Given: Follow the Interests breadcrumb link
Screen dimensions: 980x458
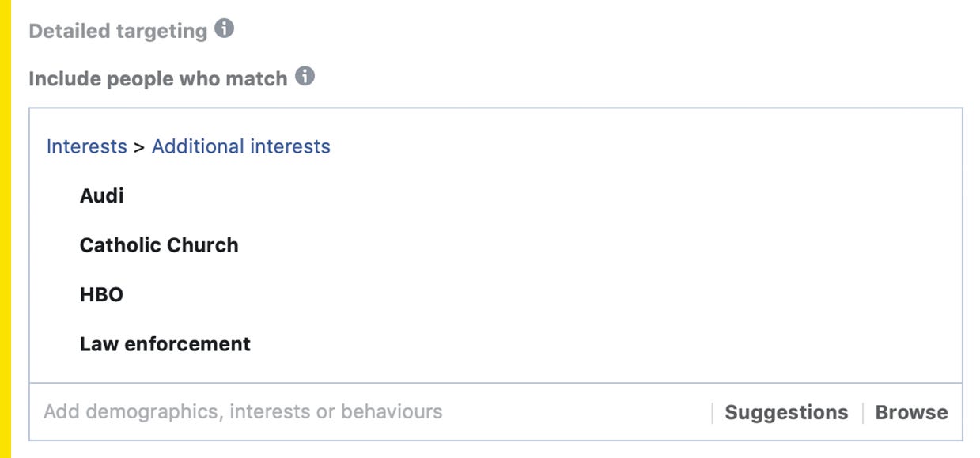Looking at the screenshot, I should tap(87, 146).
